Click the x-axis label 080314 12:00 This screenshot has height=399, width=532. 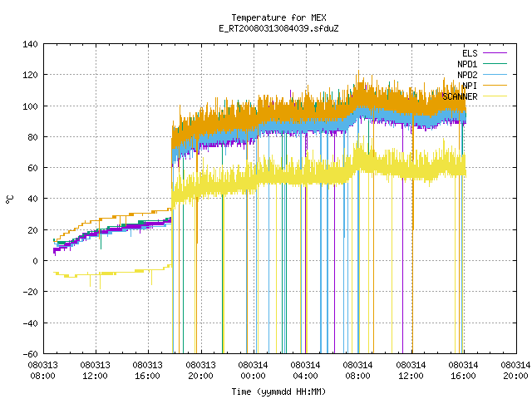click(x=411, y=371)
